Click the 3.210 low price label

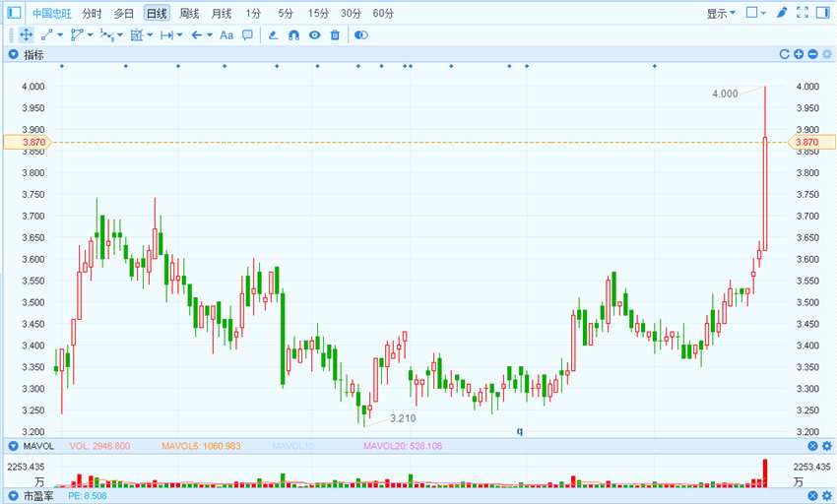tap(403, 418)
